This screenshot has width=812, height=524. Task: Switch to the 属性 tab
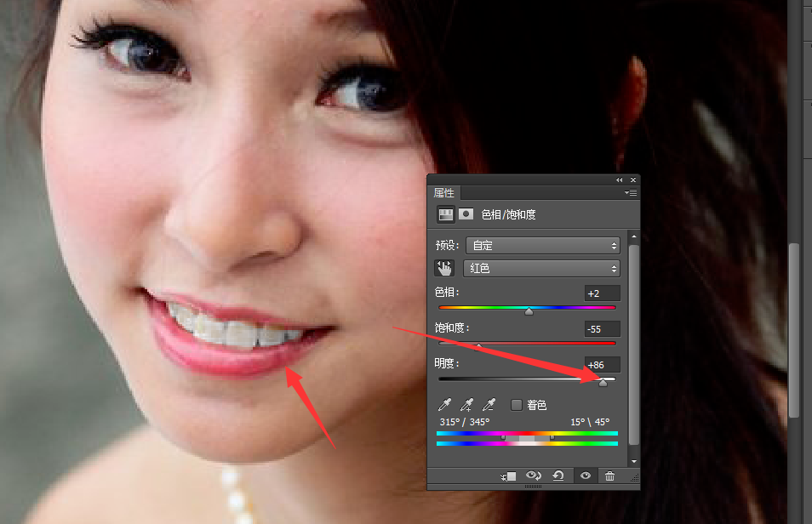click(x=444, y=192)
